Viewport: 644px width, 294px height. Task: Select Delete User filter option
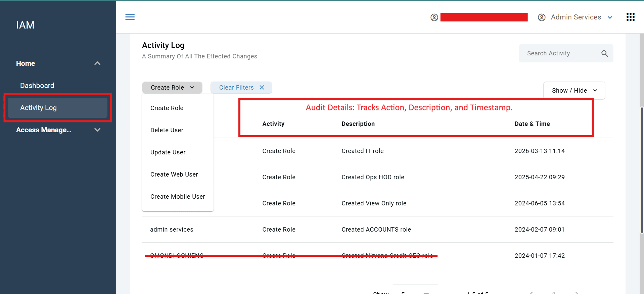[178, 130]
